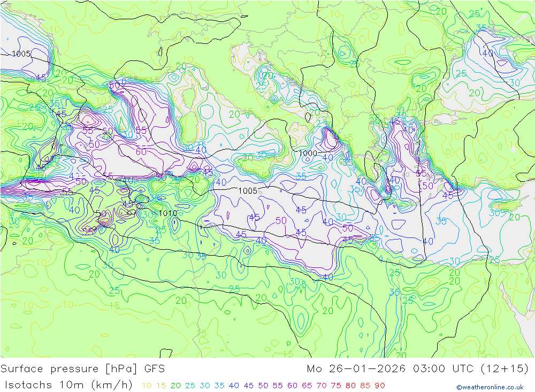The image size is (535, 392).
Task: Select the 60 entry in the bottom legend
Action: 292,386
